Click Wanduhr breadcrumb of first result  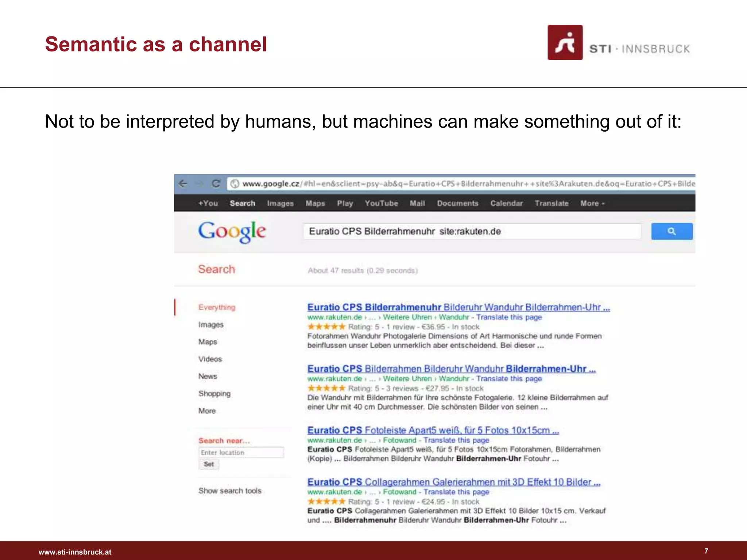(x=454, y=317)
